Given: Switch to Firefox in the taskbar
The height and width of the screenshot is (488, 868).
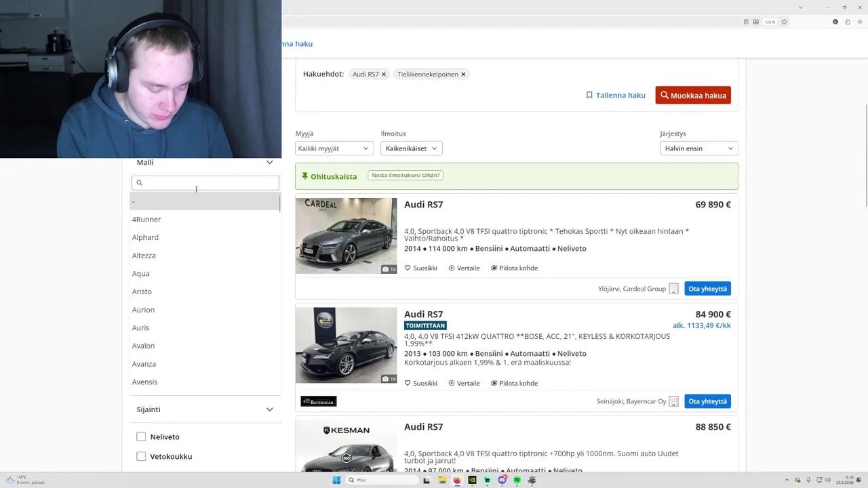Looking at the screenshot, I should tap(457, 480).
